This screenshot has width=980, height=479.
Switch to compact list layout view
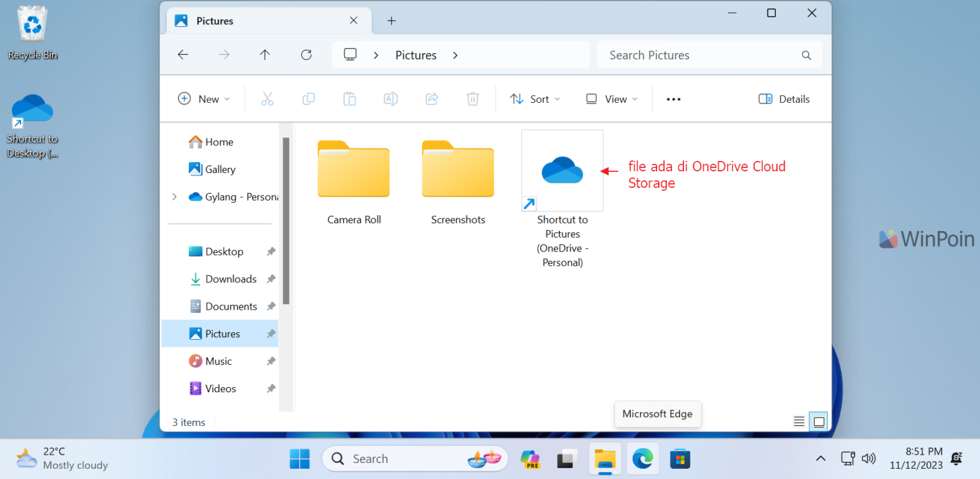799,421
